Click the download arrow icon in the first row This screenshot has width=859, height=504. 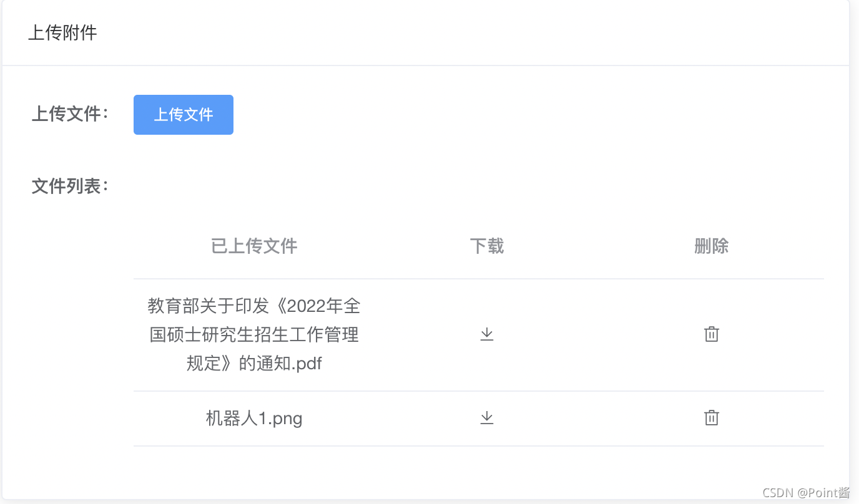[486, 334]
